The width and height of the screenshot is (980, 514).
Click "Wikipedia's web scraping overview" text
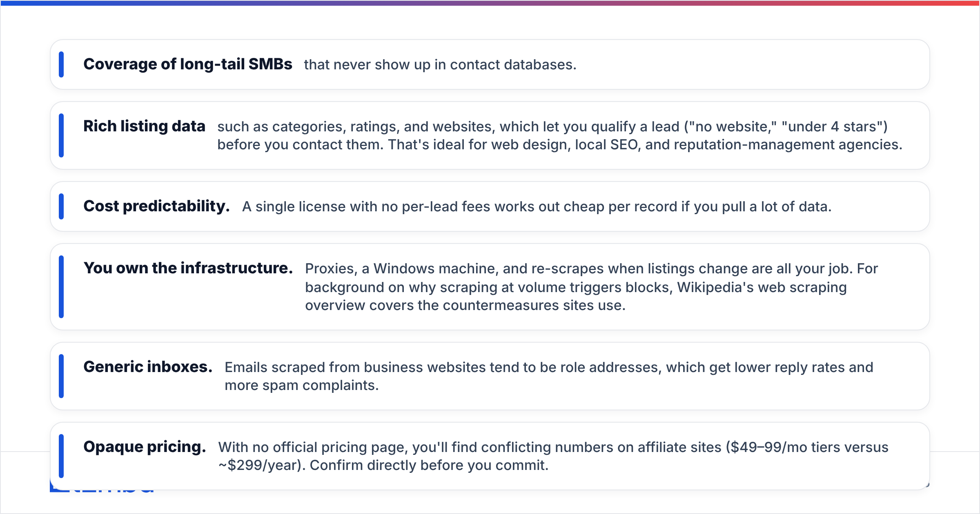point(576,296)
